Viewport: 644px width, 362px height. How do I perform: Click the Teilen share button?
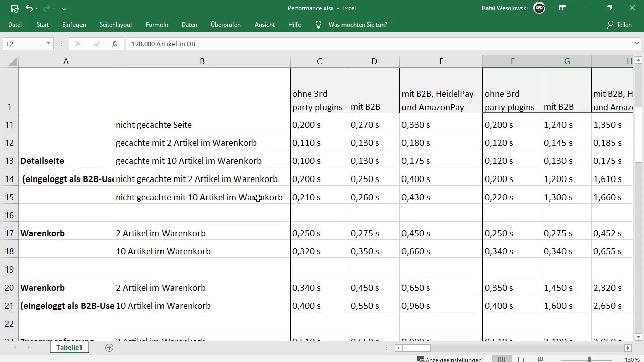[619, 25]
